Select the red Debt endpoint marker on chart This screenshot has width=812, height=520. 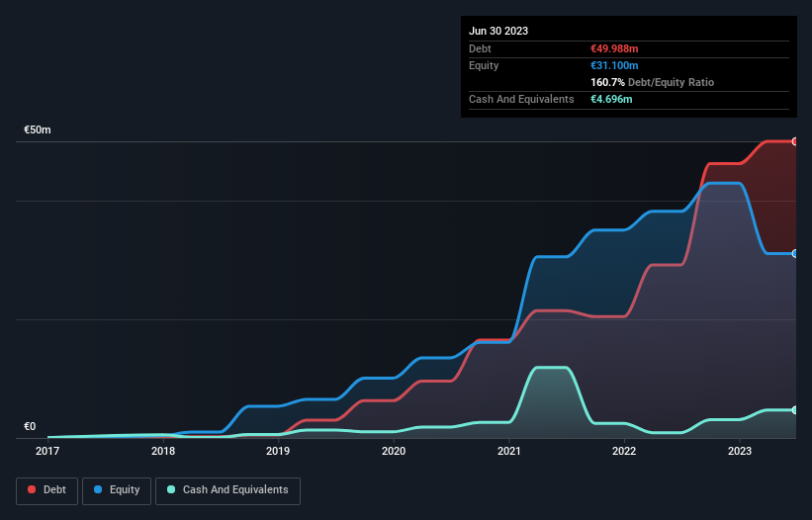pyautogui.click(x=795, y=141)
